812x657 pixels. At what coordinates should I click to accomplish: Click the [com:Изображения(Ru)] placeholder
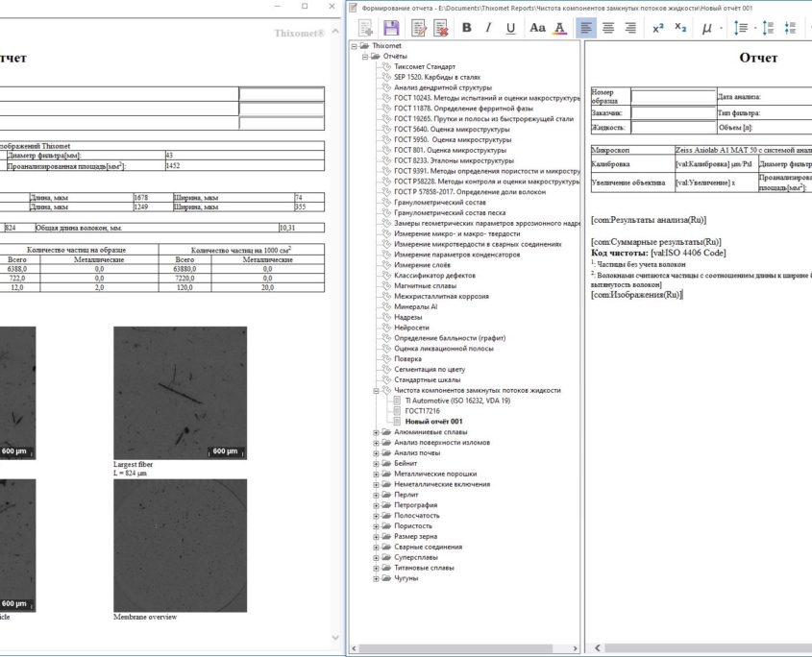pyautogui.click(x=636, y=295)
